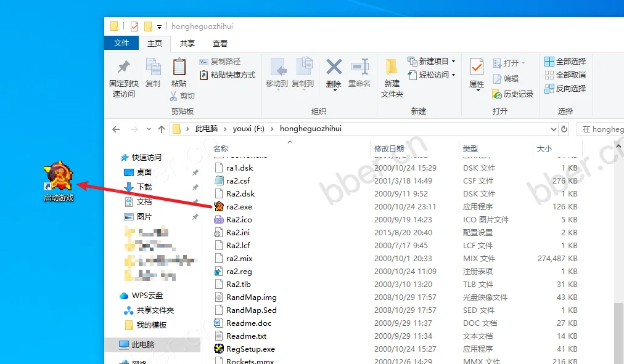Sort by the 修改日期 column header

click(389, 148)
